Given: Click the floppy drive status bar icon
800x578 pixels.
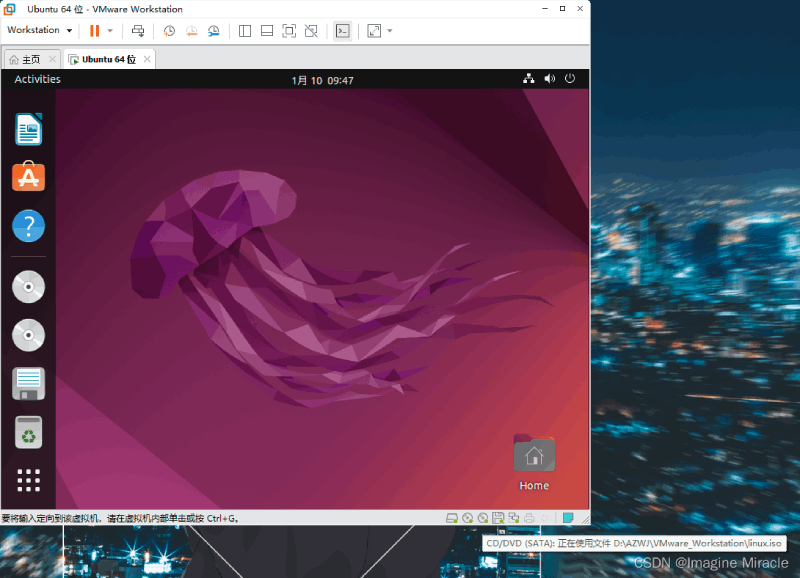Looking at the screenshot, I should [498, 518].
